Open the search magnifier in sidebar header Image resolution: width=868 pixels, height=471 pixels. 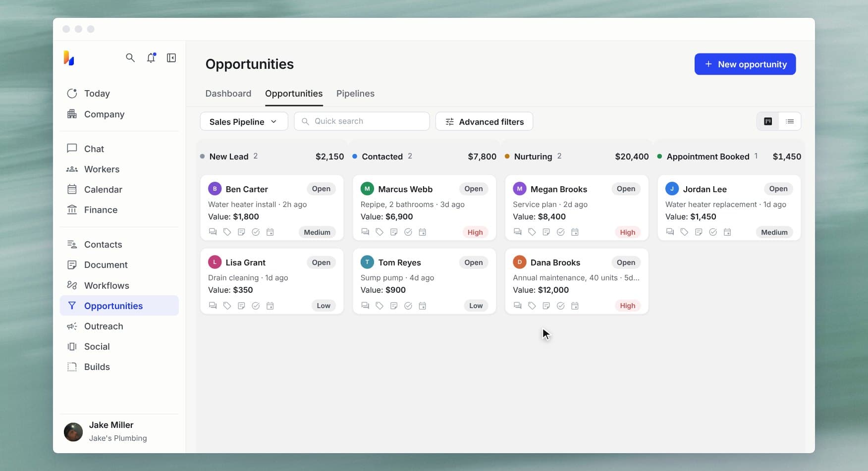click(130, 58)
